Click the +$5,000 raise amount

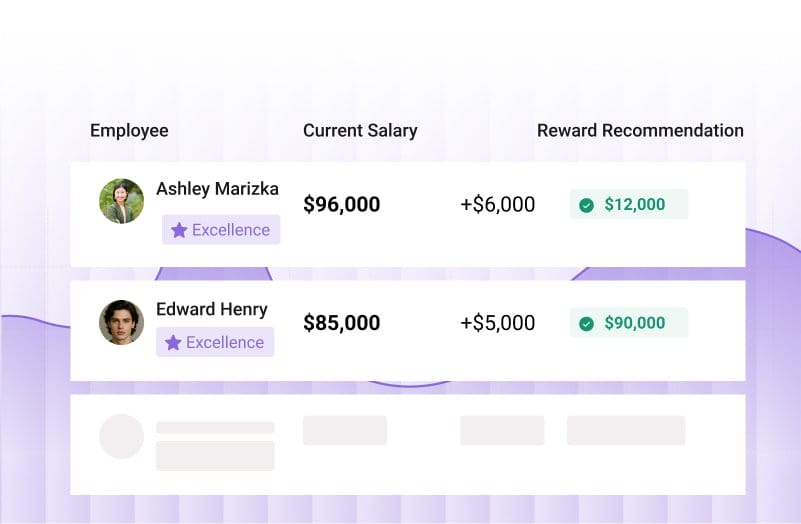(497, 323)
